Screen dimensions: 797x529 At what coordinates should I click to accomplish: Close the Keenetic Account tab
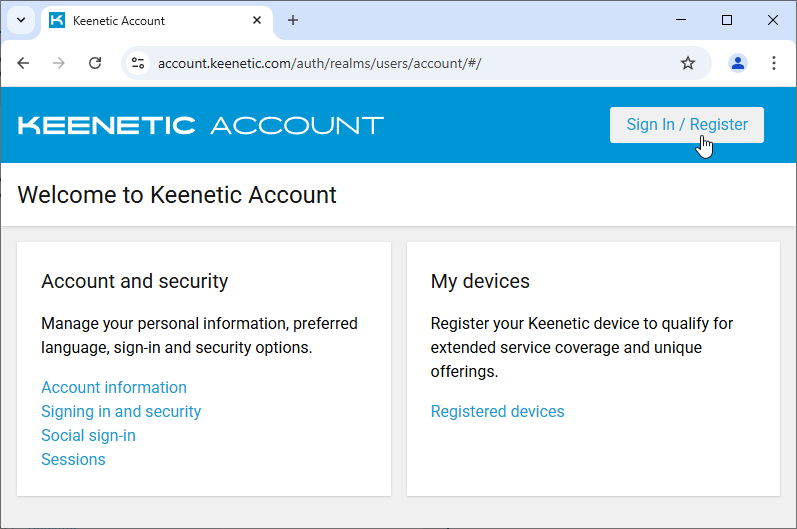[x=257, y=20]
